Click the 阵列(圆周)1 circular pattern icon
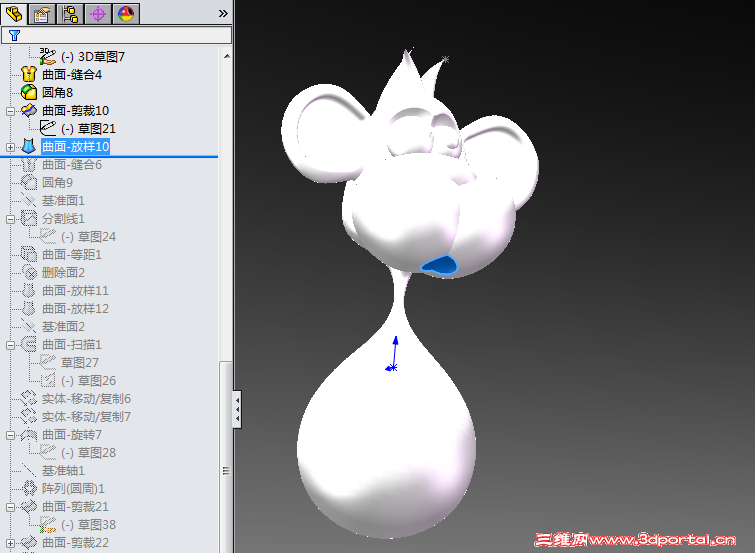Viewport: 755px width, 553px height. 29,488
